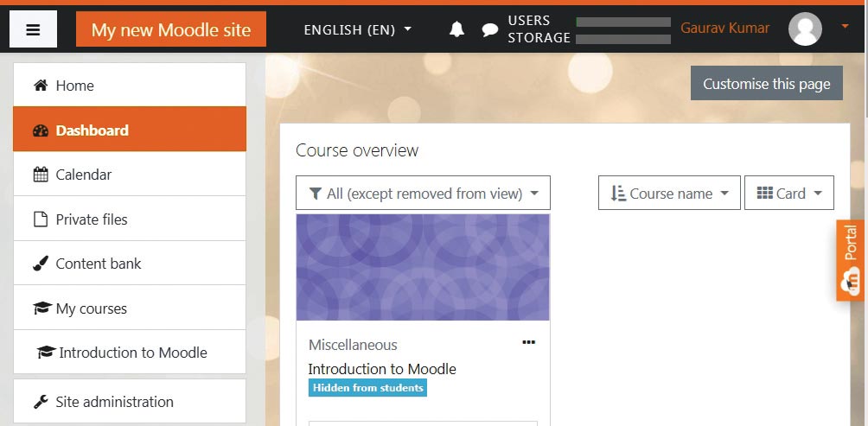Open the orange Portal side tab
This screenshot has height=426, width=868.
point(850,260)
